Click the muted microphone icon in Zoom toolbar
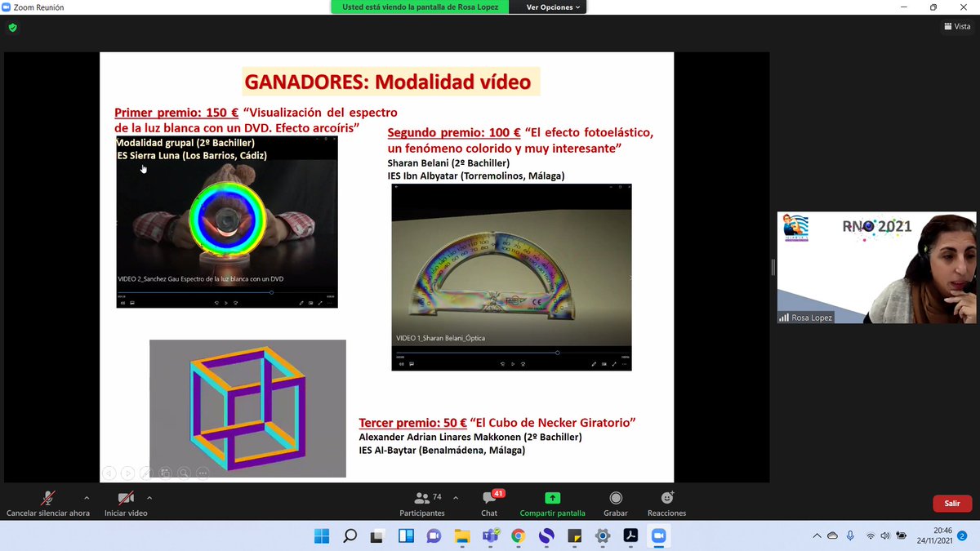 click(48, 498)
